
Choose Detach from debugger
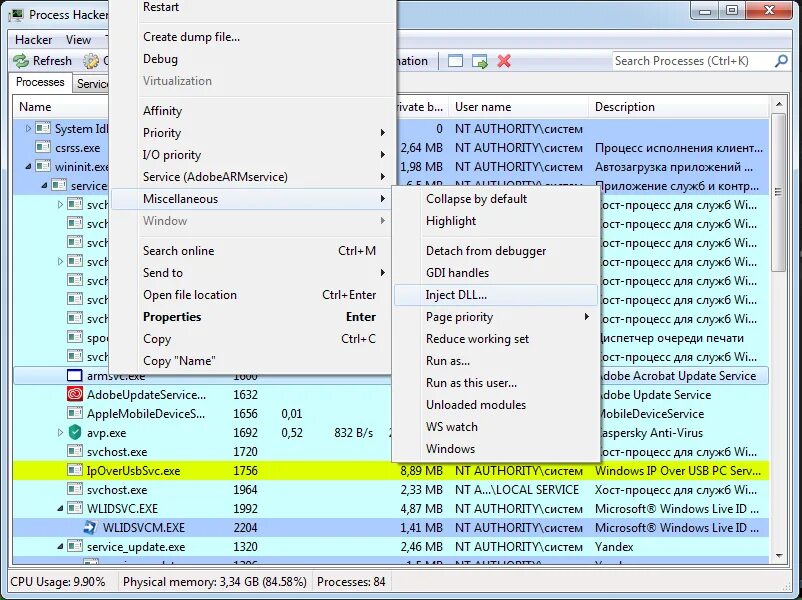(496, 251)
